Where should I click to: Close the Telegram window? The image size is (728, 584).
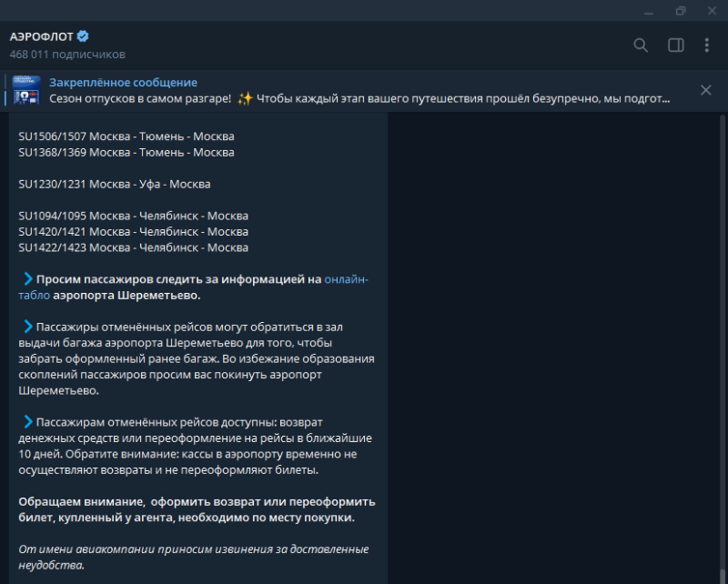click(712, 11)
